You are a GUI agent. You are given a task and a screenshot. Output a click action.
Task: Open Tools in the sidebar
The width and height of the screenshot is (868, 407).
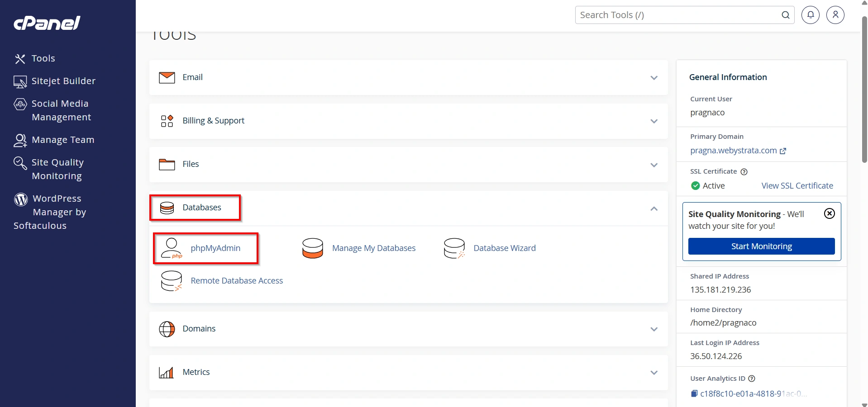(x=43, y=58)
